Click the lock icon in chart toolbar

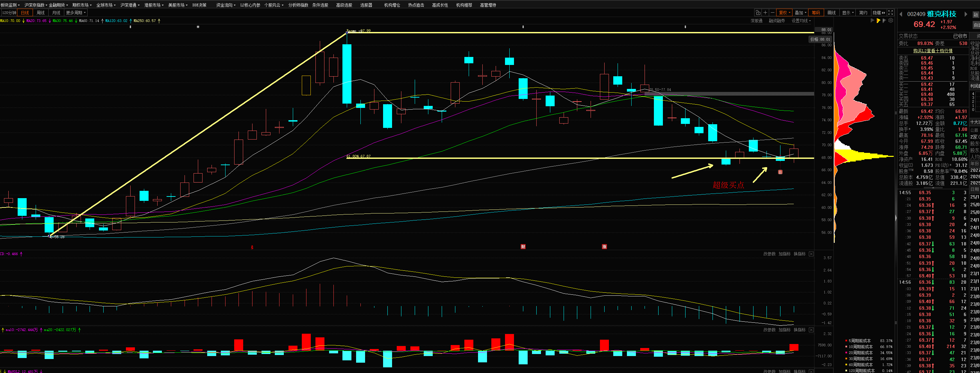[758, 13]
